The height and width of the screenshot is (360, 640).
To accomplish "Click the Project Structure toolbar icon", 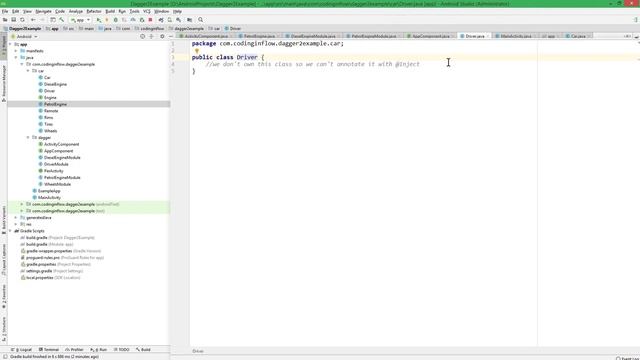I will [189, 20].
